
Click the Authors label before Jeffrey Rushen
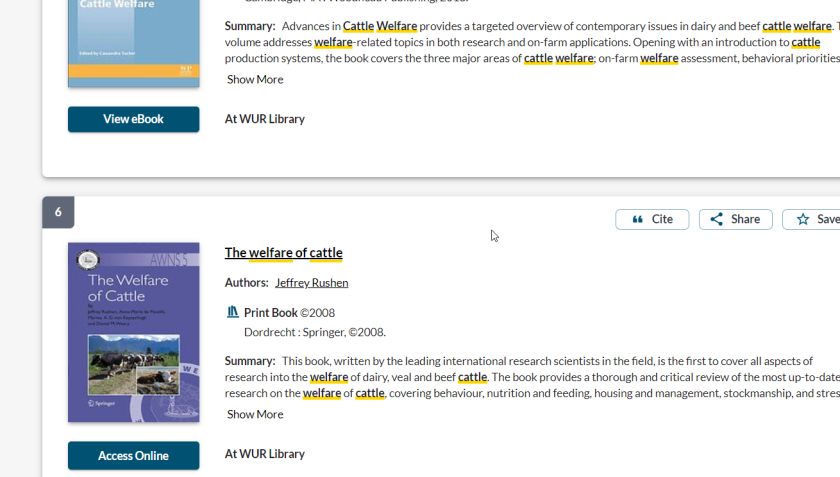246,283
